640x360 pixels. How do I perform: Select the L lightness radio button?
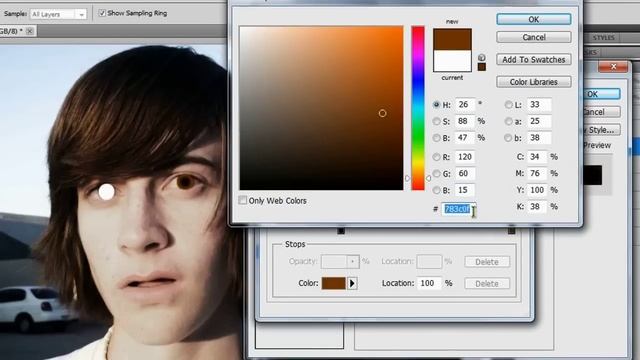click(x=509, y=104)
